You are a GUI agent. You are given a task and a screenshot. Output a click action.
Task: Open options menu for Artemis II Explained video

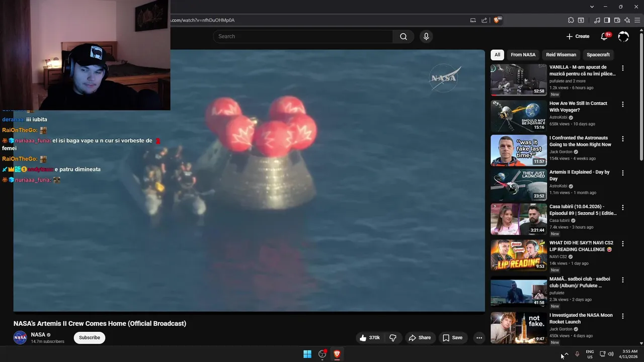coord(622,172)
